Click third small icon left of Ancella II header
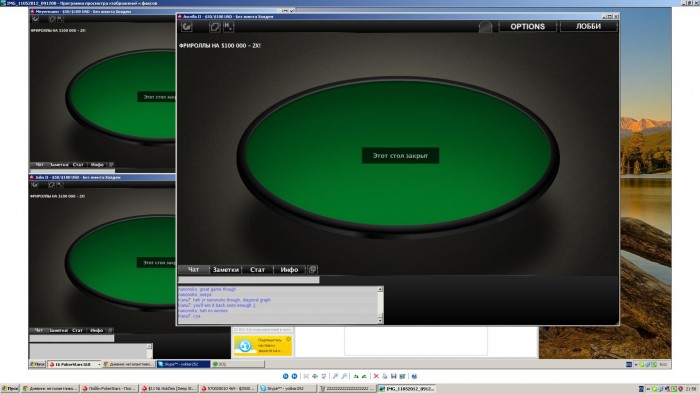The width and height of the screenshot is (700, 394). tap(229, 27)
